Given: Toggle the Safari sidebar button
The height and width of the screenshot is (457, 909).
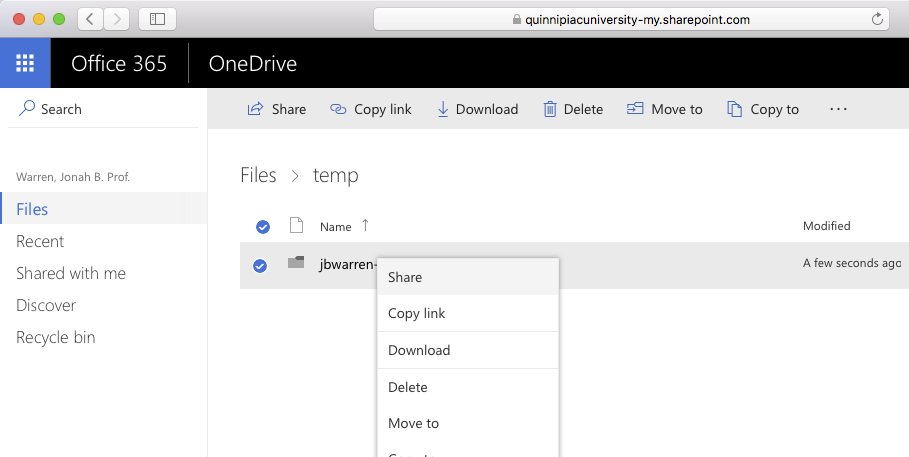Looking at the screenshot, I should pyautogui.click(x=157, y=19).
